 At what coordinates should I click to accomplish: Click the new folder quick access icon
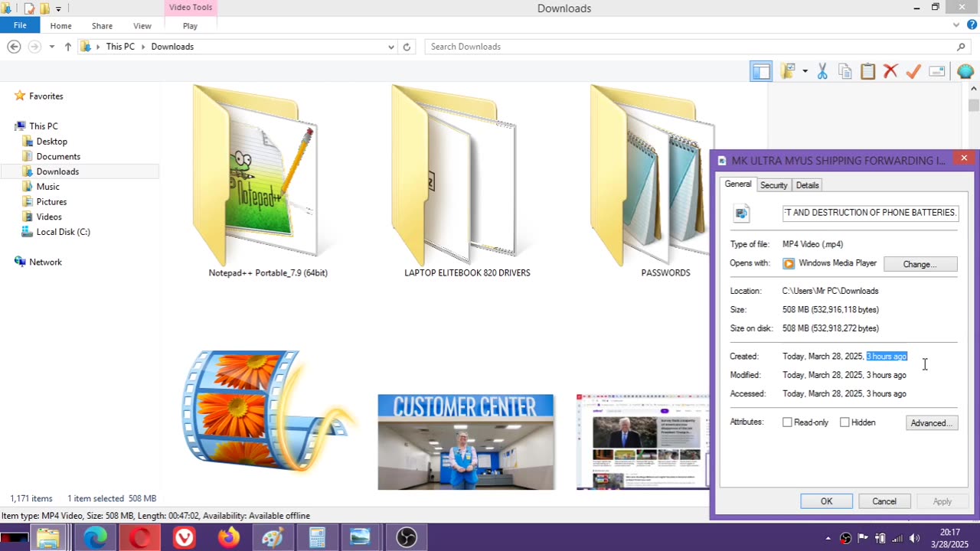tap(45, 8)
